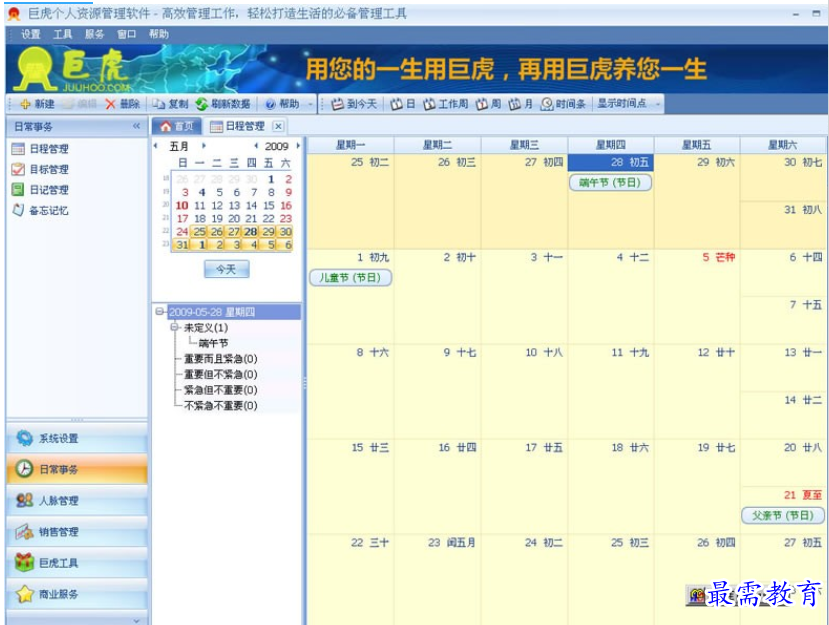Switch to the 日 (Day) view icon
Image resolution: width=829 pixels, height=625 pixels.
pyautogui.click(x=396, y=104)
